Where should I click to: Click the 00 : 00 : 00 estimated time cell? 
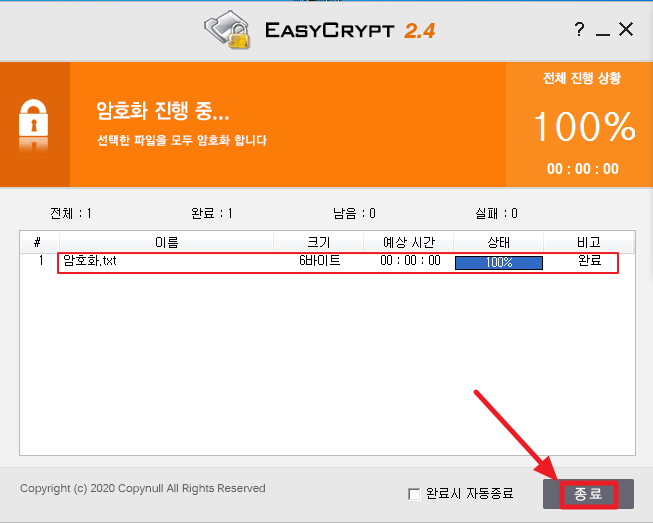click(410, 261)
